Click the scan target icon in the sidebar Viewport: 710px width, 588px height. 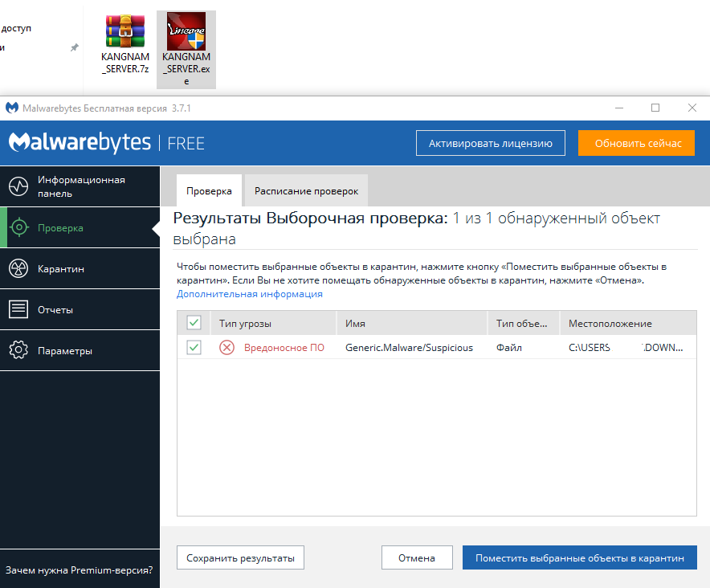point(19,227)
